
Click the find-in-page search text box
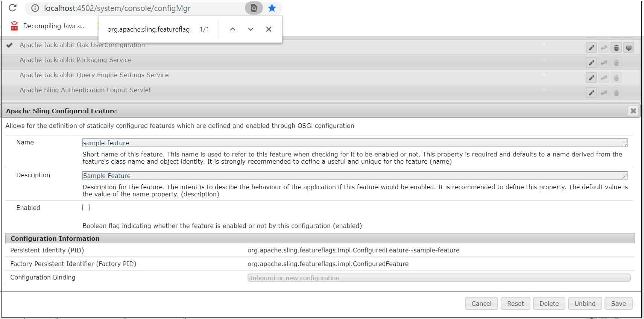tap(149, 29)
